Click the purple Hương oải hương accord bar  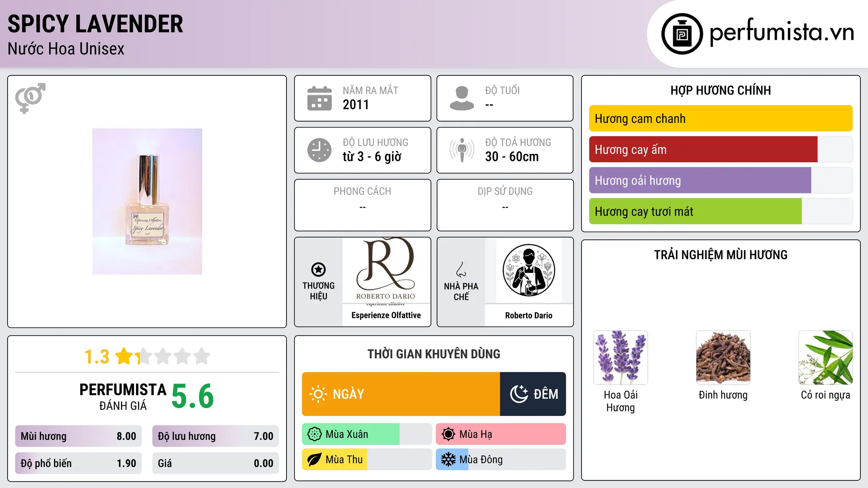(700, 180)
